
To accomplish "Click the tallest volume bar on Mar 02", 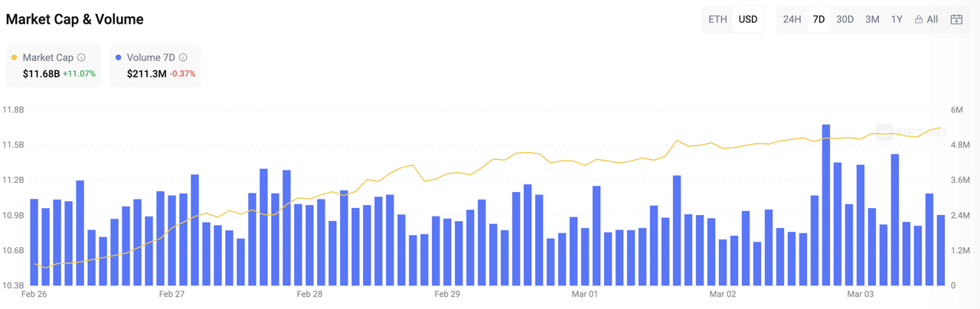I will click(x=826, y=205).
